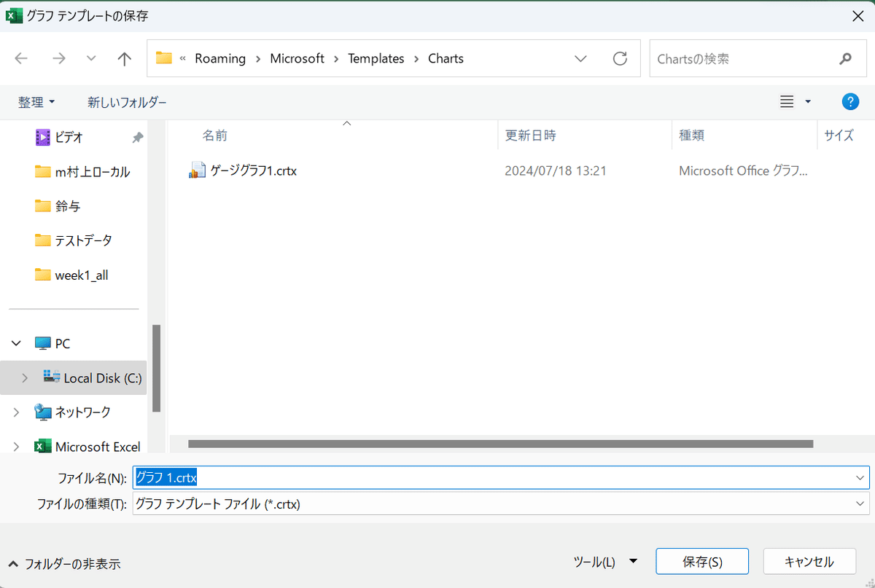This screenshot has width=875, height=588.
Task: Open the ファイル名 dropdown arrow
Action: point(860,478)
